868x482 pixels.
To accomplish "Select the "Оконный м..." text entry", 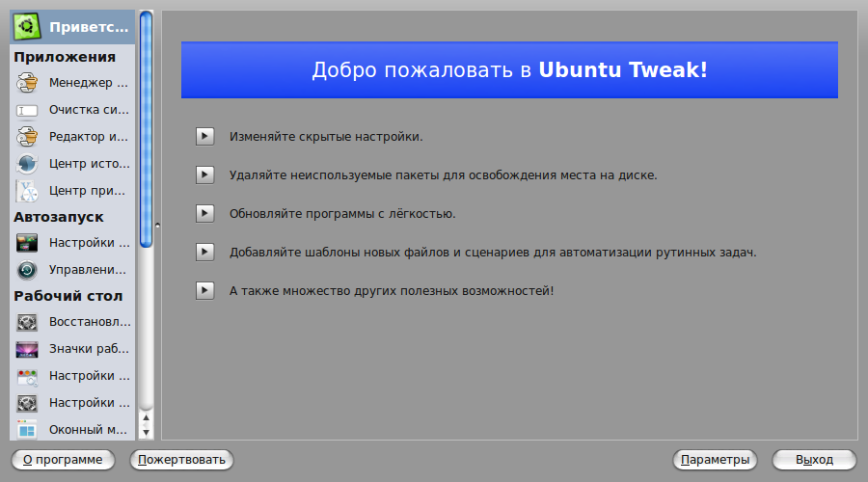I will pyautogui.click(x=88, y=429).
